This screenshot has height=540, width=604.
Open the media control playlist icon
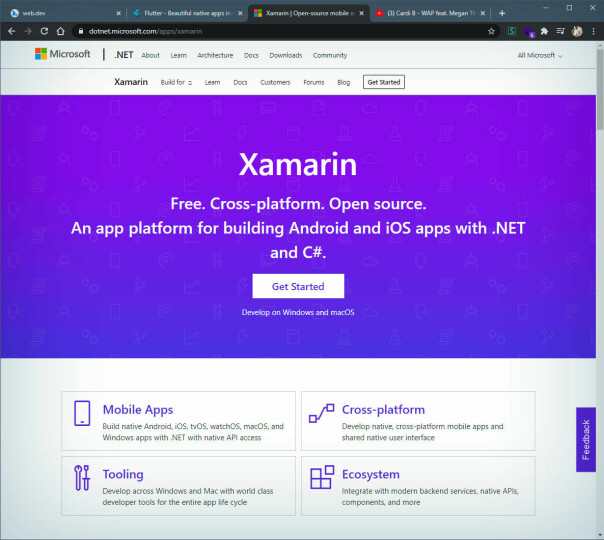pyautogui.click(x=560, y=31)
